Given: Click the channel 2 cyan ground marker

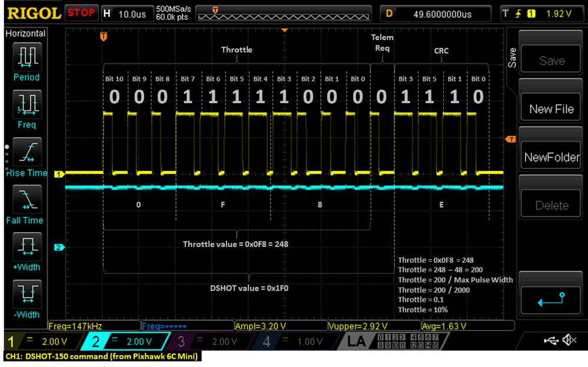Looking at the screenshot, I should click(x=59, y=247).
